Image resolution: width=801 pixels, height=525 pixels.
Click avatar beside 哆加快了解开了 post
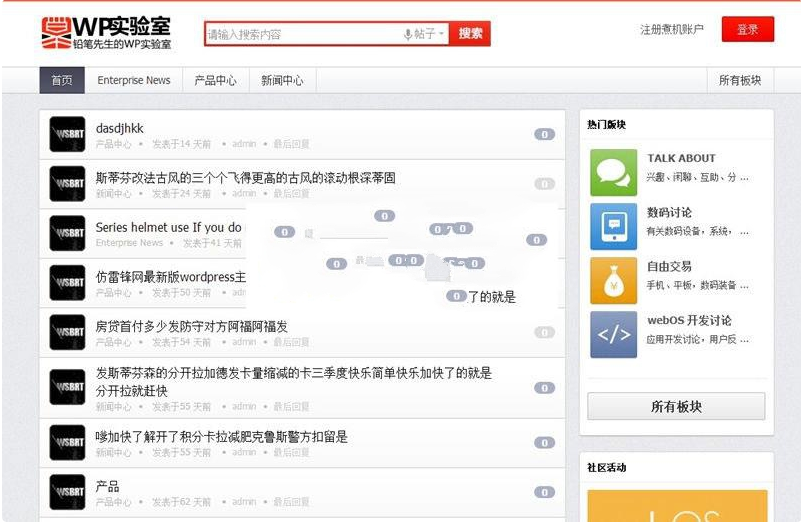(x=67, y=443)
